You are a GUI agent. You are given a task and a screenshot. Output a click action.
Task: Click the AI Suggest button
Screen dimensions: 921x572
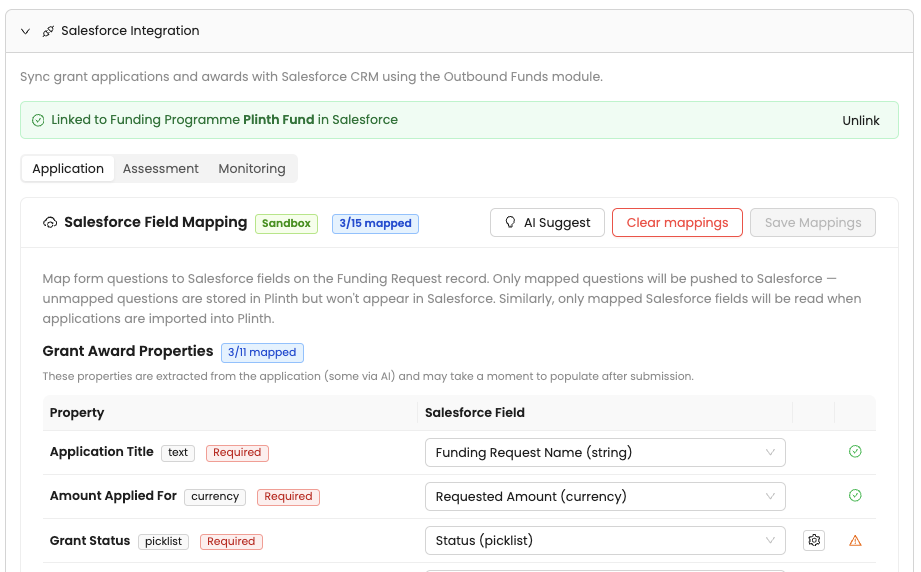(x=547, y=223)
